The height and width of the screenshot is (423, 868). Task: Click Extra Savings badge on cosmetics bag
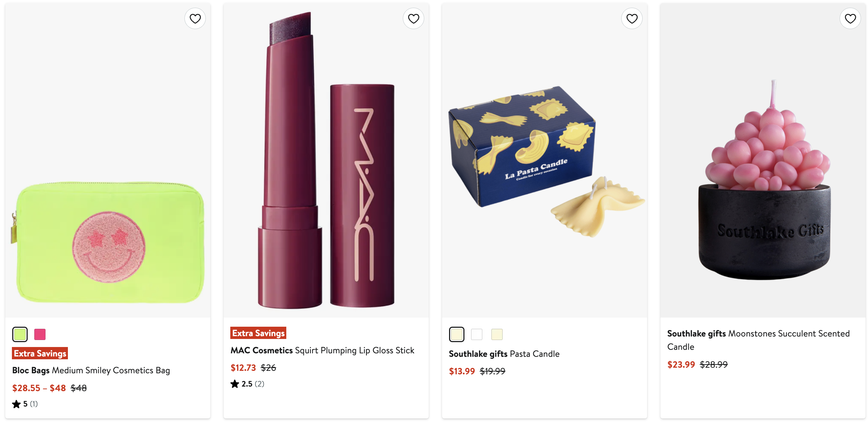(40, 353)
